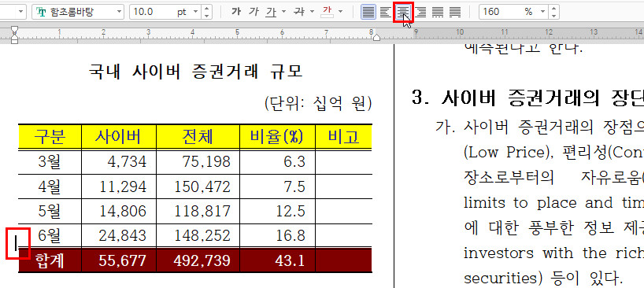Apply red font color button
Screen dimensions: 644x288
tap(328, 12)
